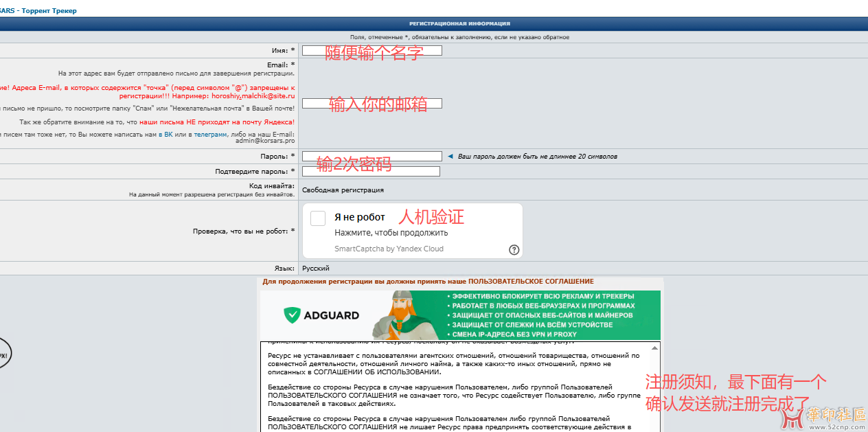The image size is (868, 432).
Task: Open the "в ВК" contact link
Action: coord(165,135)
